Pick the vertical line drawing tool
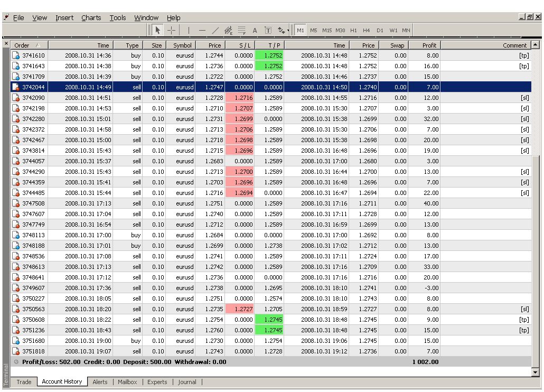This screenshot has width=544, height=392. pos(189,31)
